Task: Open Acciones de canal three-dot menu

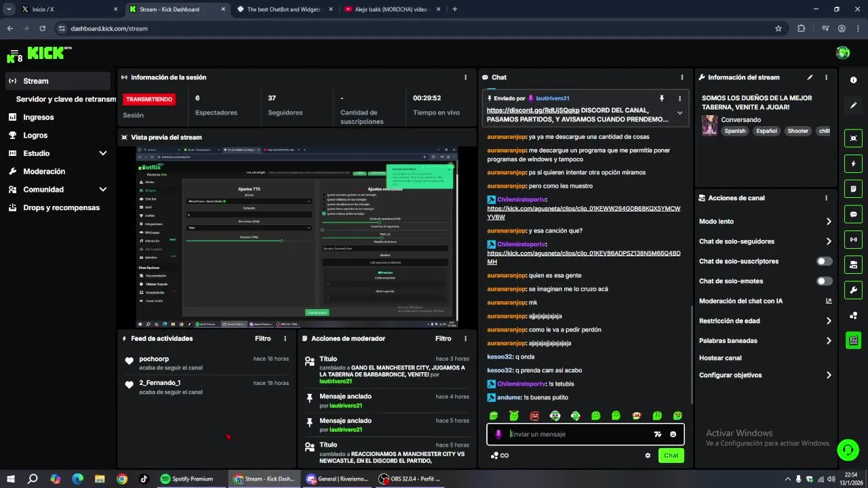Action: coord(826,198)
